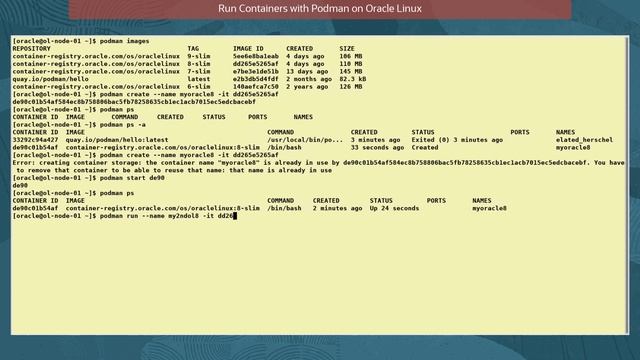Select name 'myoracle8' in last ps output
Screen dimensions: 640x360
pos(489,208)
